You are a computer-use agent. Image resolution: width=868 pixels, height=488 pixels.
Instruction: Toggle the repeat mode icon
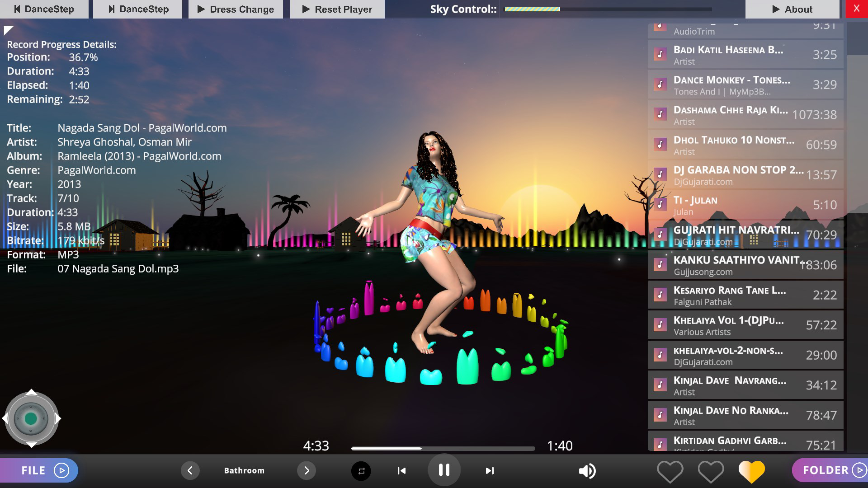pyautogui.click(x=361, y=471)
